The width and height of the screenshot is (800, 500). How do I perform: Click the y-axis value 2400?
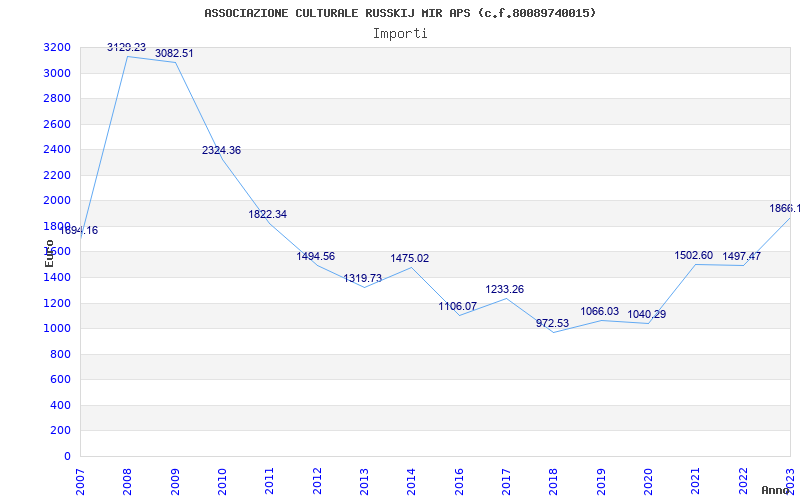click(x=57, y=149)
